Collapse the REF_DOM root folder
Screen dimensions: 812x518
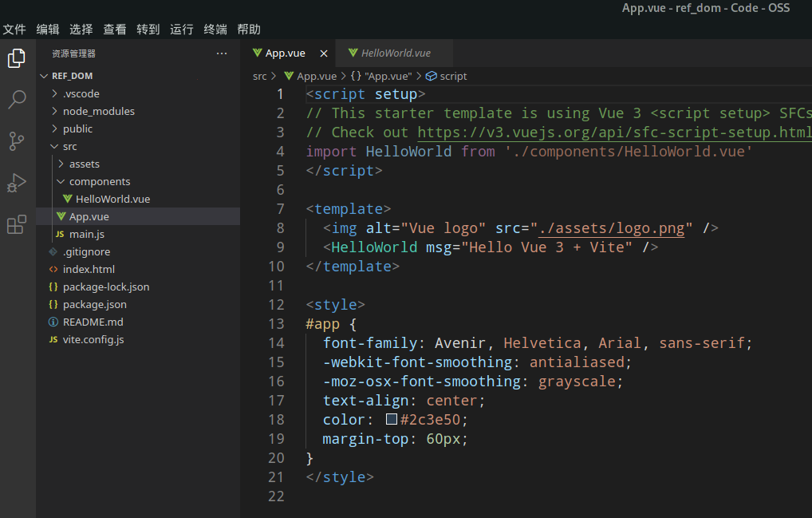138,76
